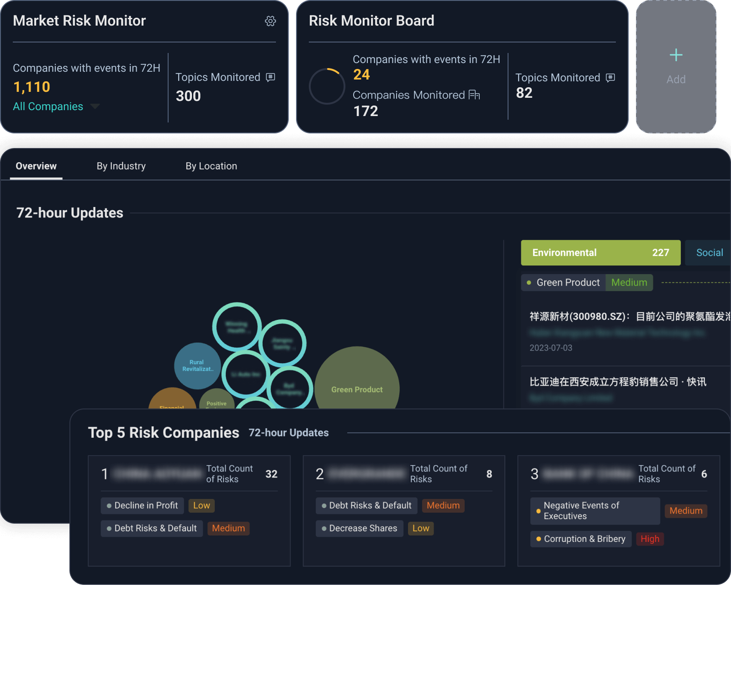Open the 比亚迪 news headline
The height and width of the screenshot is (700, 731).
pyautogui.click(x=618, y=382)
